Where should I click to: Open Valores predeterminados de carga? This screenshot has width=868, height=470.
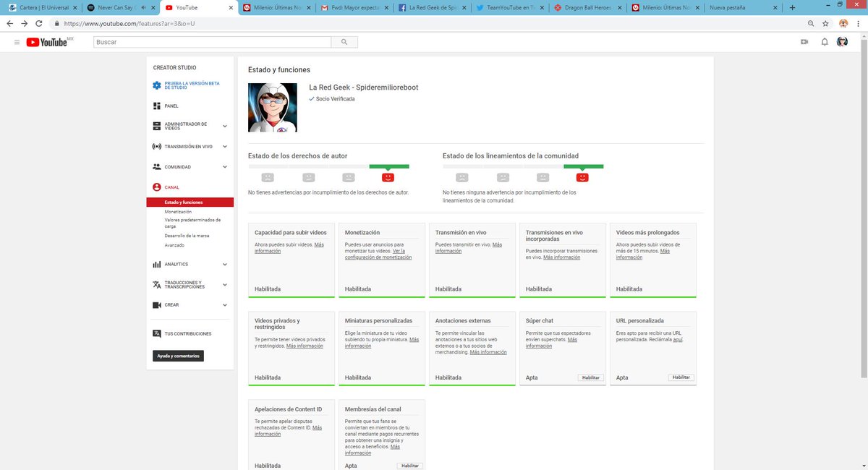tap(192, 223)
